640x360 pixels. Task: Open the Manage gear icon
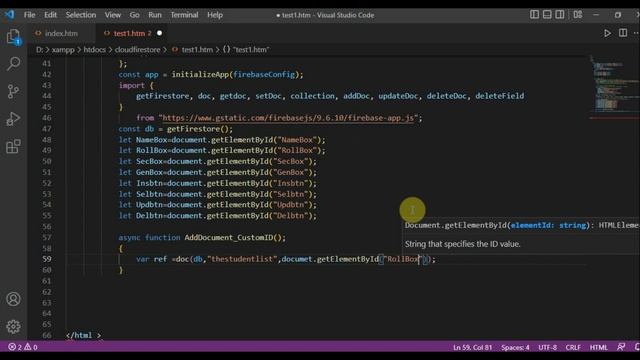click(x=13, y=327)
